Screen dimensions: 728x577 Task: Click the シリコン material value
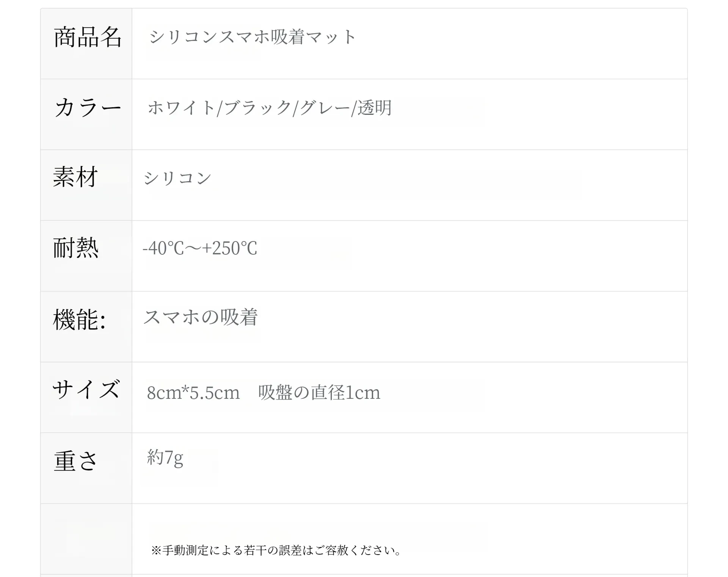click(x=177, y=178)
